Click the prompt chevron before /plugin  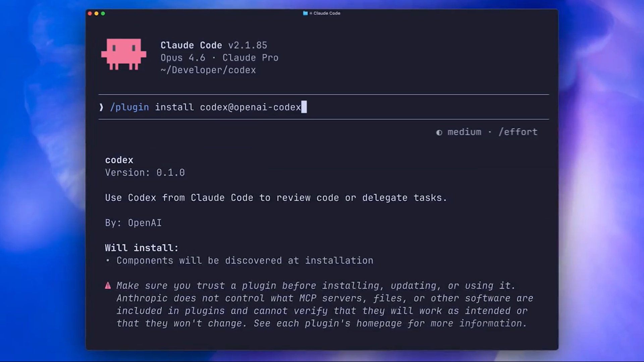tap(101, 107)
